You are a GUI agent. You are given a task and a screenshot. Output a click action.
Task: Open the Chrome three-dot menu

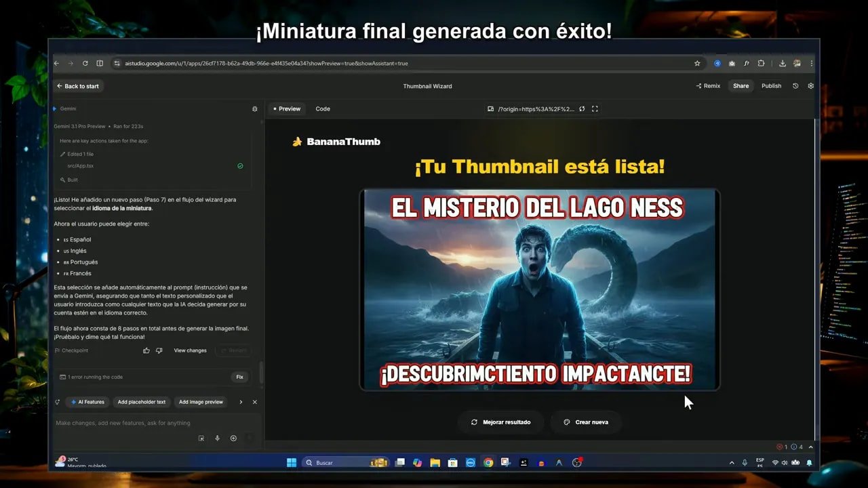(811, 63)
